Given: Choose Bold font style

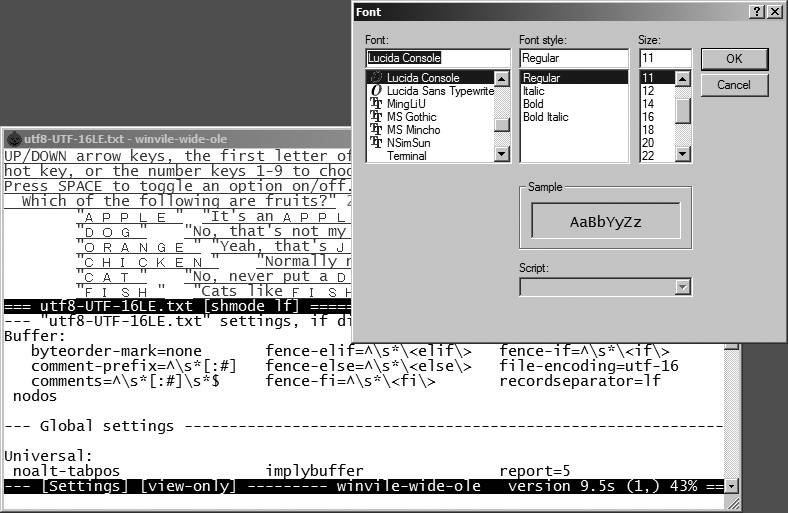Looking at the screenshot, I should coord(574,104).
